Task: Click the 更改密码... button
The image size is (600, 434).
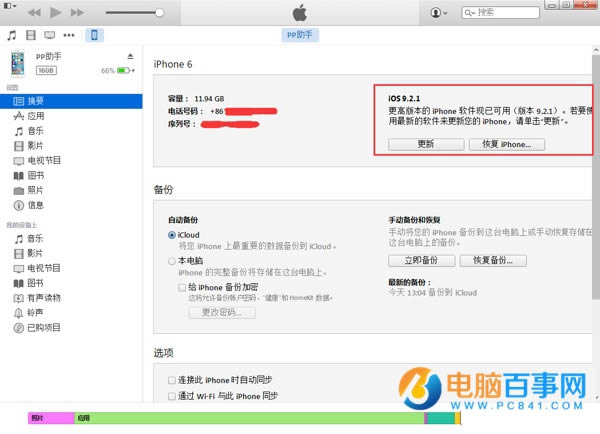Action: pos(222,313)
